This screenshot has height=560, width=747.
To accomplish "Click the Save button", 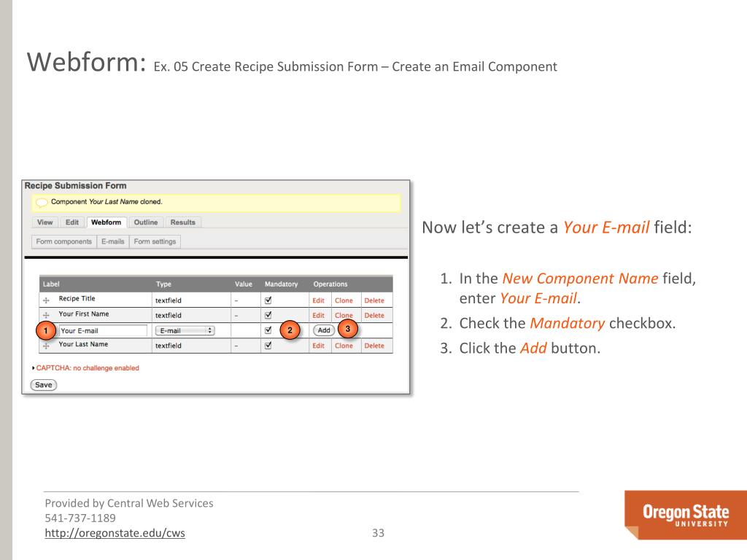I will 43,385.
